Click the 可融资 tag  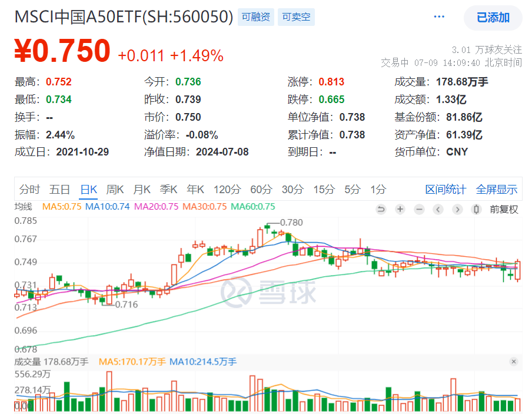pos(256,17)
